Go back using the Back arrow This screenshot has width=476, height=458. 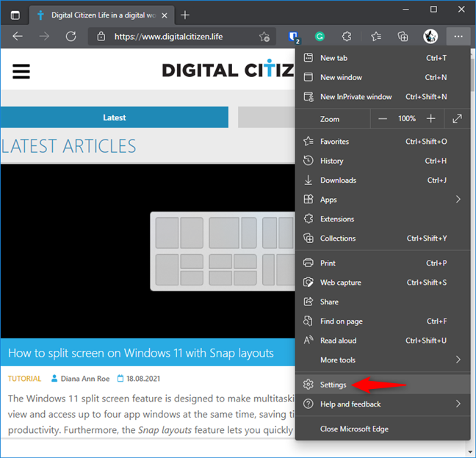click(18, 36)
